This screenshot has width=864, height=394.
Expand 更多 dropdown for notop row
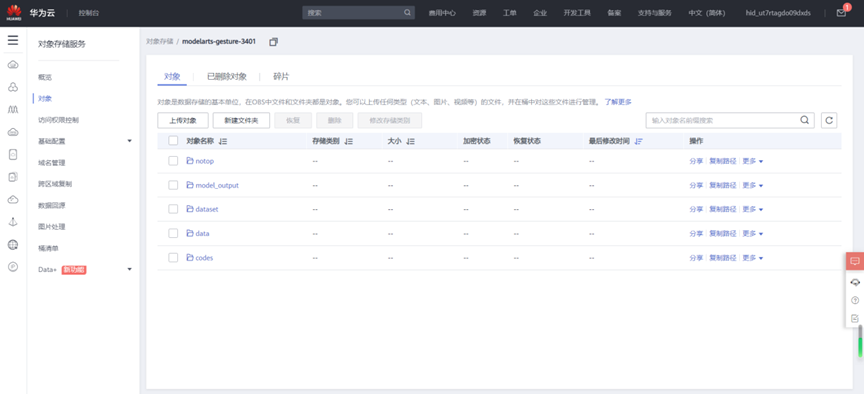point(753,161)
